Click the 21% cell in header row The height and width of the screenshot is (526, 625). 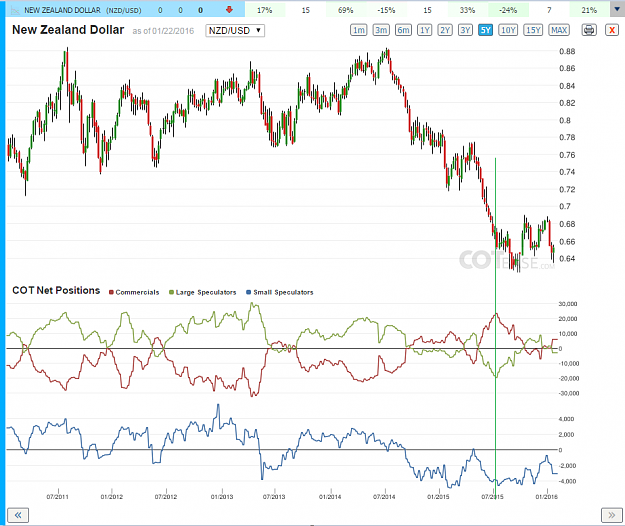pyautogui.click(x=589, y=10)
